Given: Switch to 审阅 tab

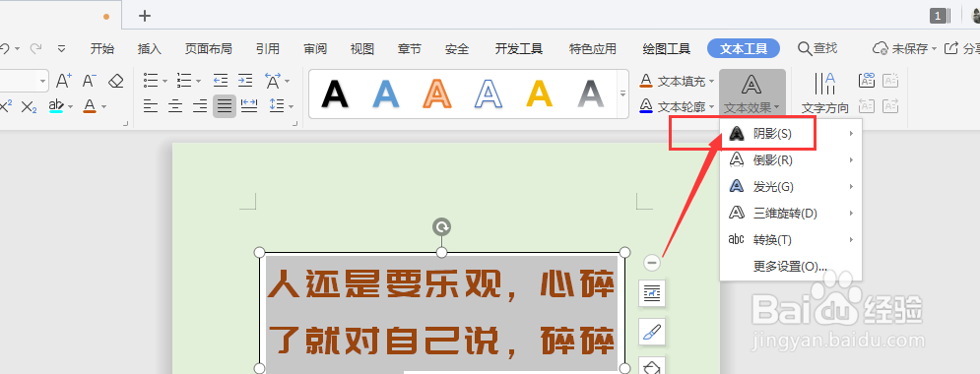Looking at the screenshot, I should click(315, 48).
